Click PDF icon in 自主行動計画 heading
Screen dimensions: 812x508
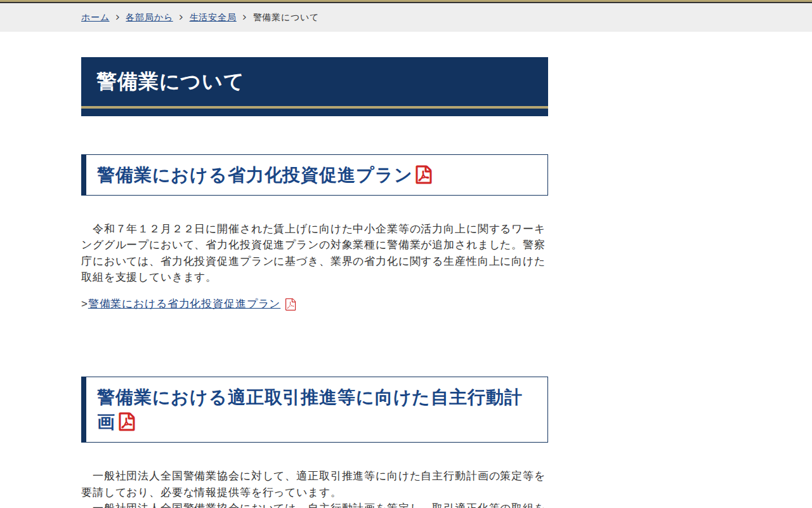(x=127, y=422)
